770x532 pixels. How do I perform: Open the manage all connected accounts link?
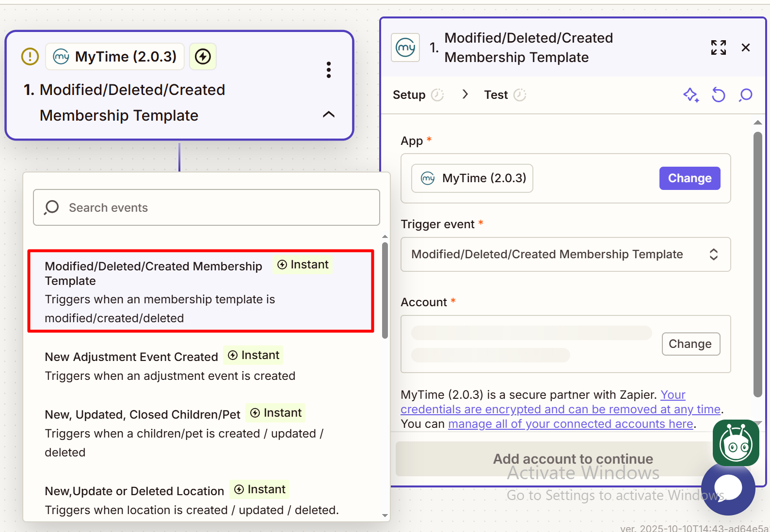tap(571, 424)
